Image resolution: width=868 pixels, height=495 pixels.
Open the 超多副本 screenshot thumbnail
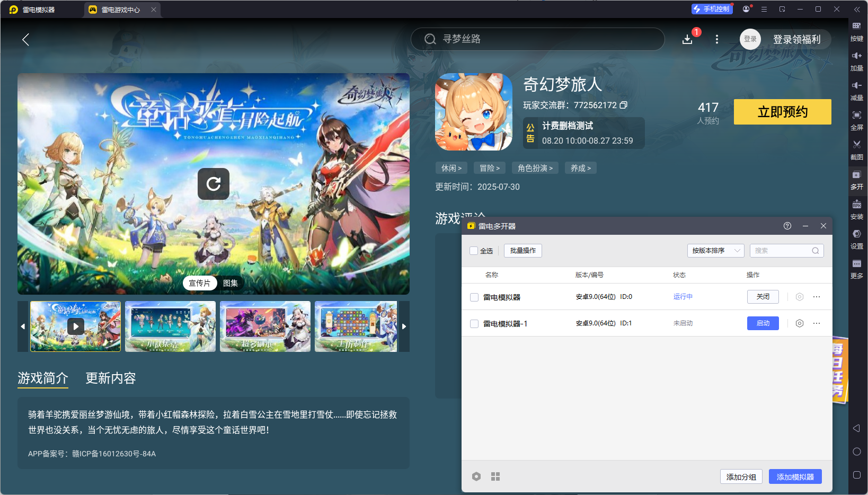click(x=265, y=326)
